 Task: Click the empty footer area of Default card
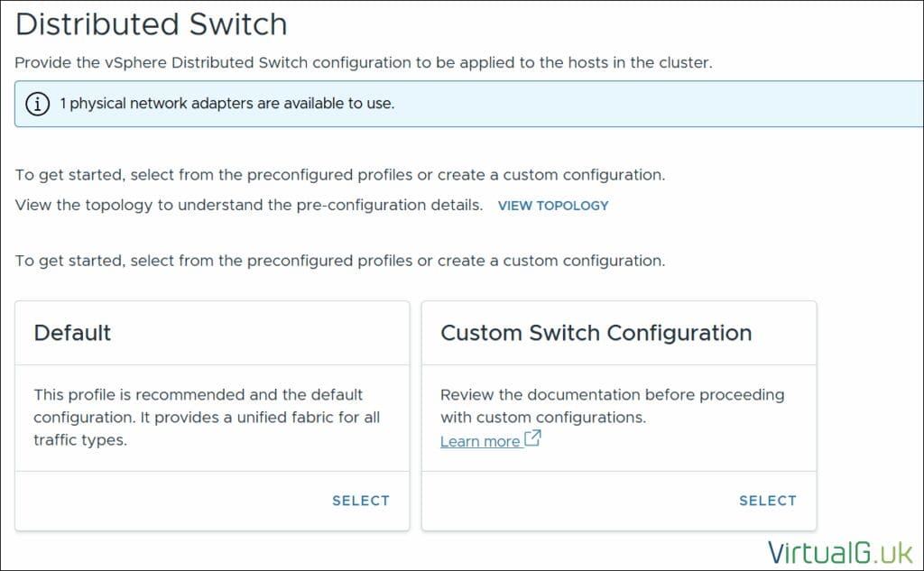[x=162, y=501]
